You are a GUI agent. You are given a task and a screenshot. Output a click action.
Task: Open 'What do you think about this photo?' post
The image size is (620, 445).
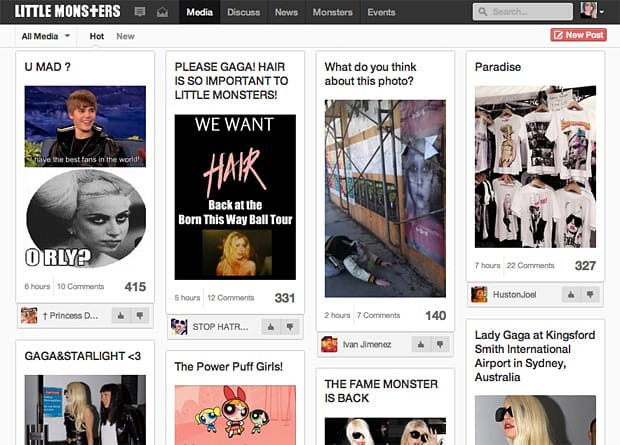pos(370,74)
